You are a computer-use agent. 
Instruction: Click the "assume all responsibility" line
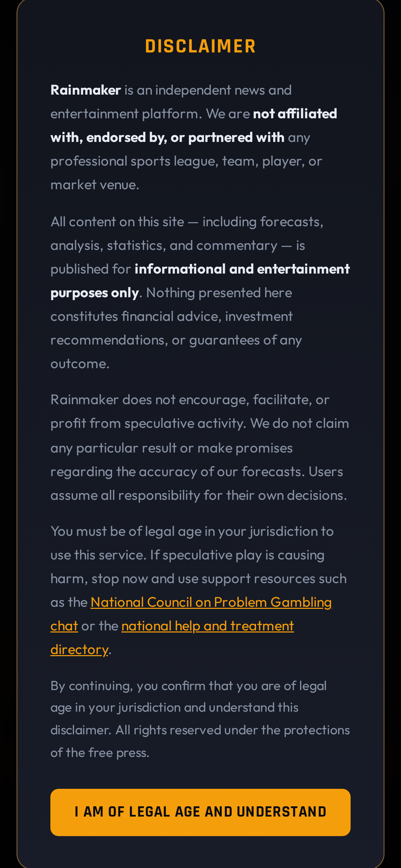click(198, 495)
